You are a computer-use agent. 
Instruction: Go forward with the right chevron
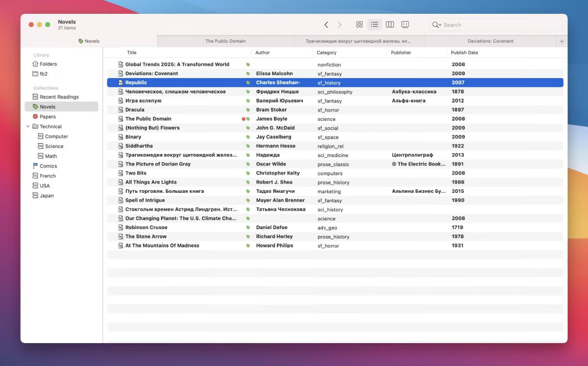coord(339,25)
